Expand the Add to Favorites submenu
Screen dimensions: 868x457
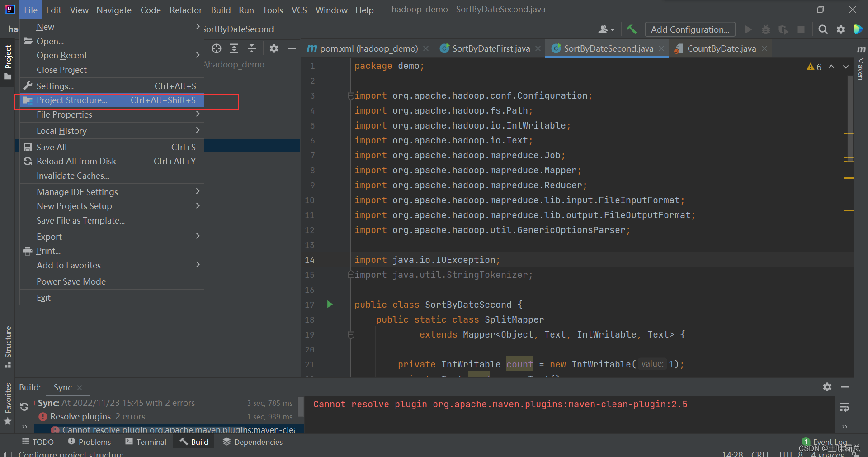coord(112,265)
